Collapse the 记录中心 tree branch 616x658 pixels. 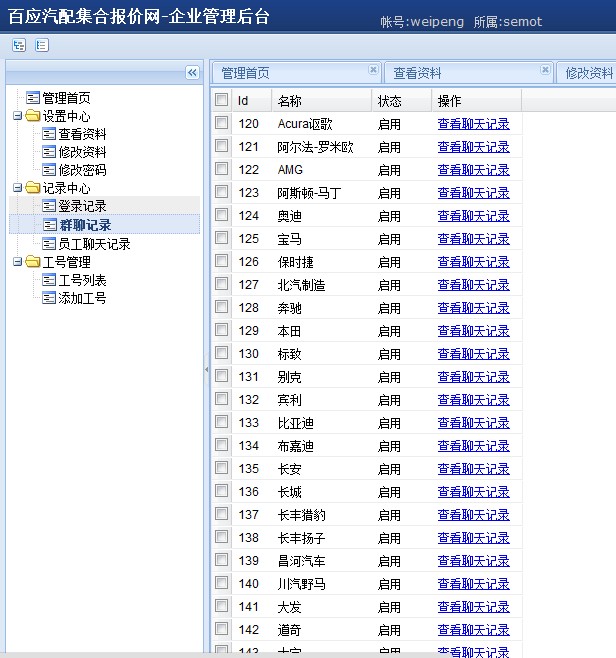coord(17,188)
